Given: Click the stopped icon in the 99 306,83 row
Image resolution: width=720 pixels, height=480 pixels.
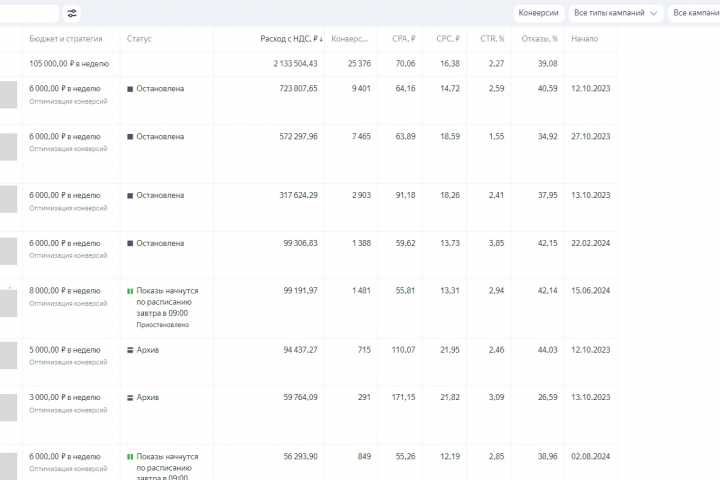Looking at the screenshot, I should click(130, 243).
